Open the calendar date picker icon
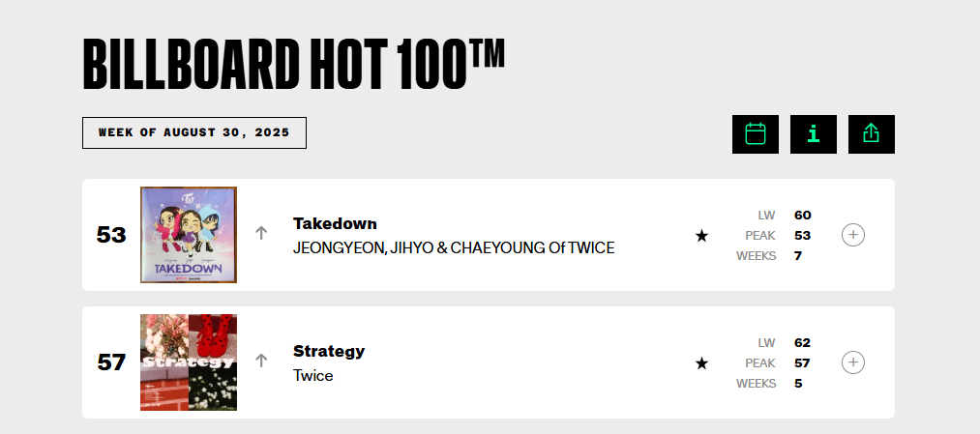The image size is (980, 434). point(756,134)
